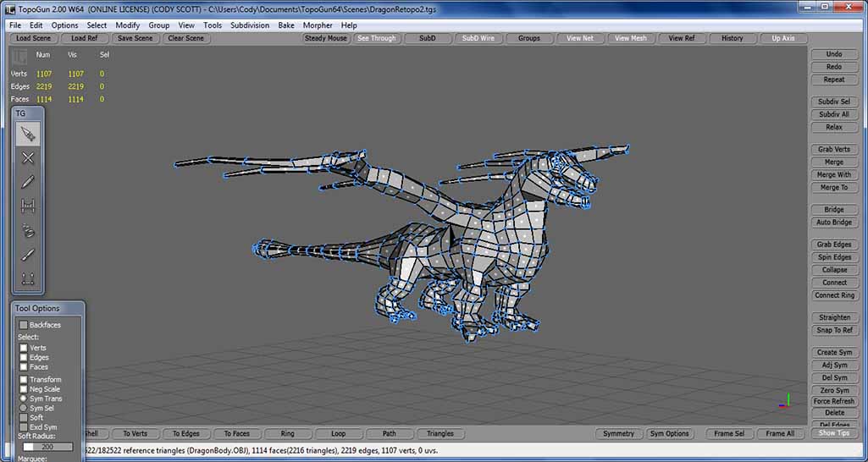Click the Relax button

[x=834, y=127]
